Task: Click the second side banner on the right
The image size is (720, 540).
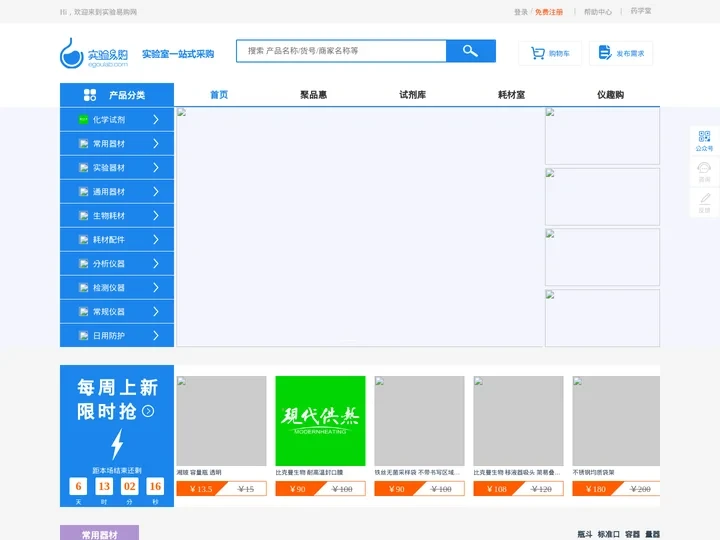Action: (x=602, y=197)
